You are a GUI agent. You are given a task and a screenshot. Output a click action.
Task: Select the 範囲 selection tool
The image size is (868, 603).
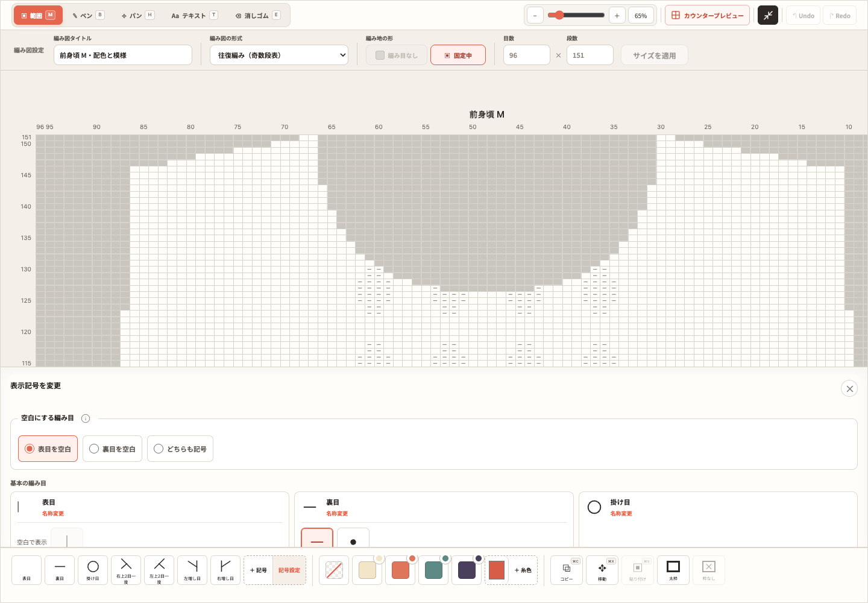point(38,15)
